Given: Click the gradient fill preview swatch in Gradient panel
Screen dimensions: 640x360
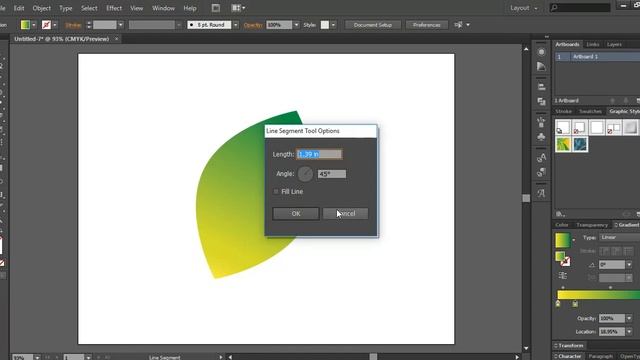Looking at the screenshot, I should pyautogui.click(x=562, y=240).
